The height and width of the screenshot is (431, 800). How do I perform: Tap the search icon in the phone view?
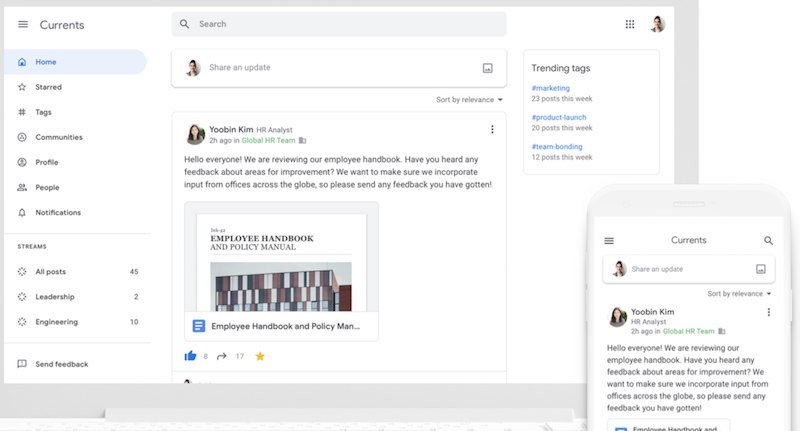tap(768, 241)
